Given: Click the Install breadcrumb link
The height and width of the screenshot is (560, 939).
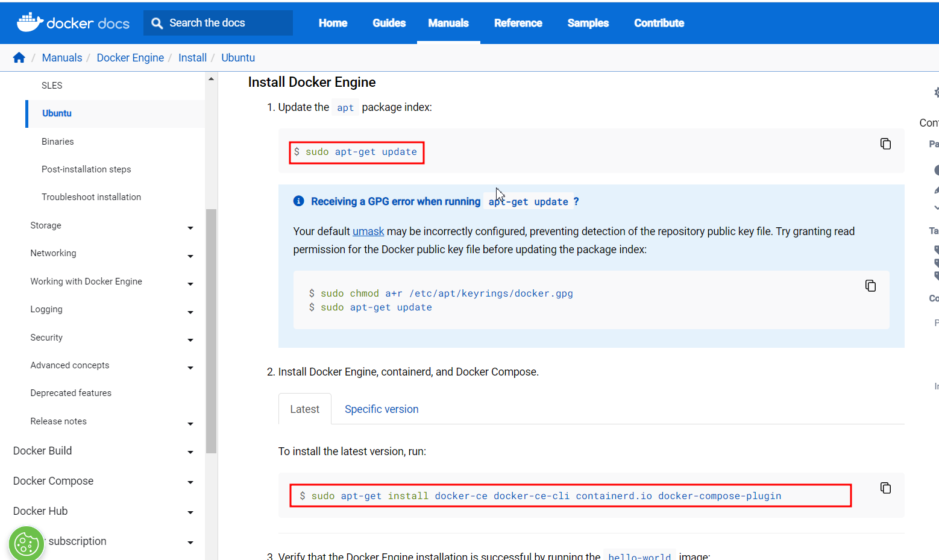Looking at the screenshot, I should pos(192,58).
